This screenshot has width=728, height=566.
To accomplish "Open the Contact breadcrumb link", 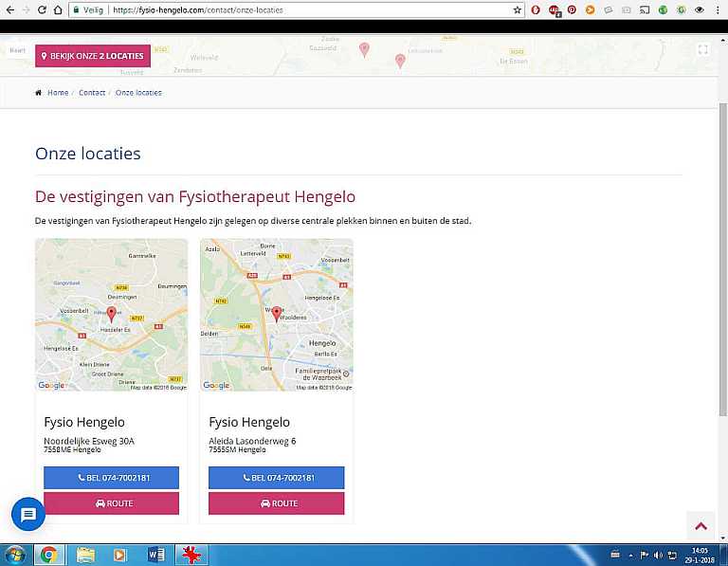I will pyautogui.click(x=92, y=92).
